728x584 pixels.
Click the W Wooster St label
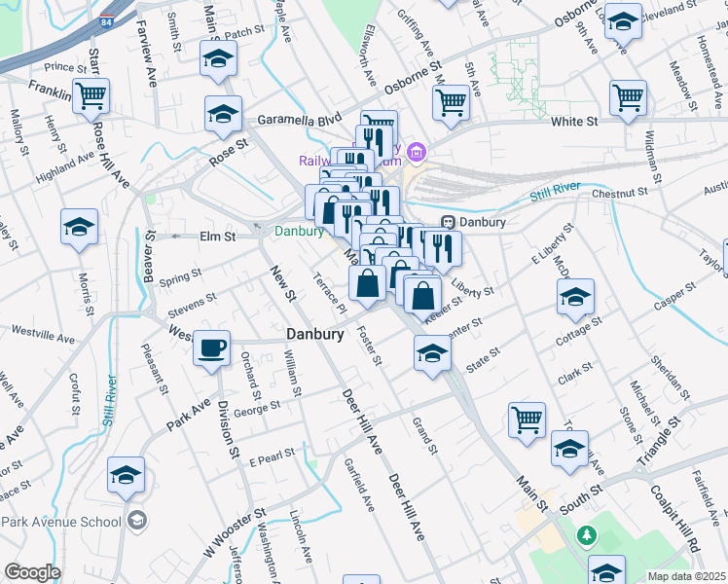[235, 532]
